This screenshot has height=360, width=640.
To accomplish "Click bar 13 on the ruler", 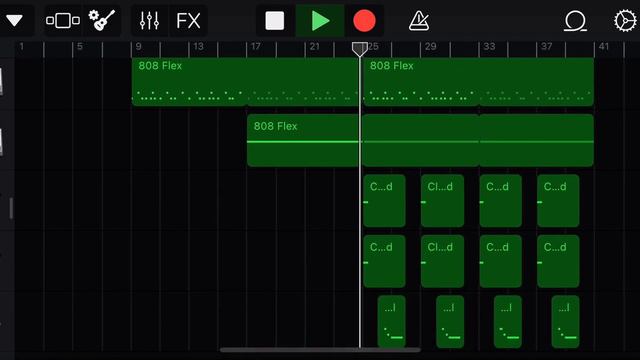I will click(x=198, y=47).
